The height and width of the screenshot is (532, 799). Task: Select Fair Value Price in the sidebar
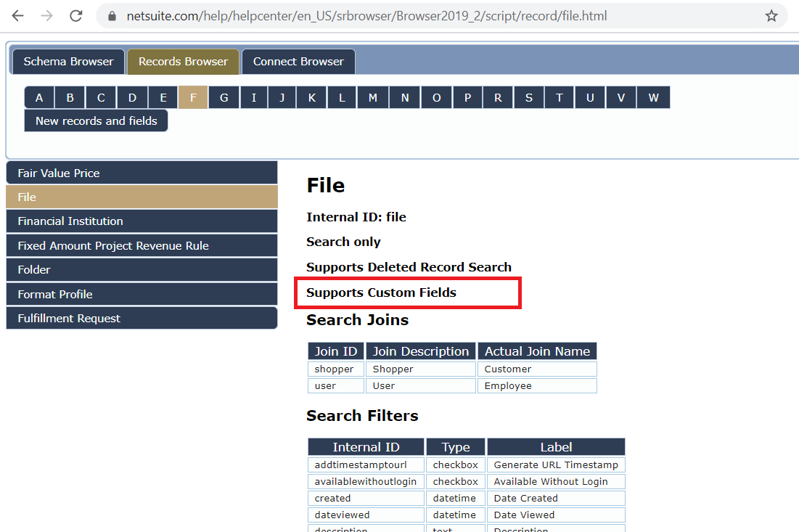(142, 173)
